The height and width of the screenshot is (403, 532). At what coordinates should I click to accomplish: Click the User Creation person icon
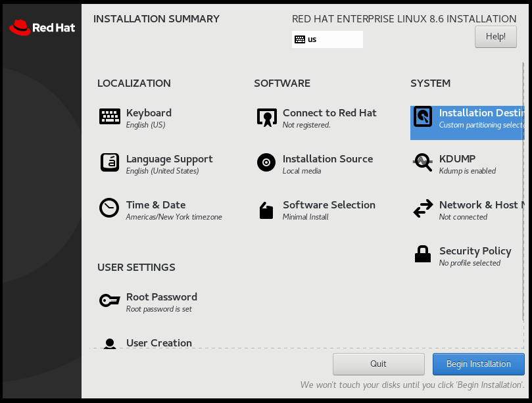click(x=110, y=343)
